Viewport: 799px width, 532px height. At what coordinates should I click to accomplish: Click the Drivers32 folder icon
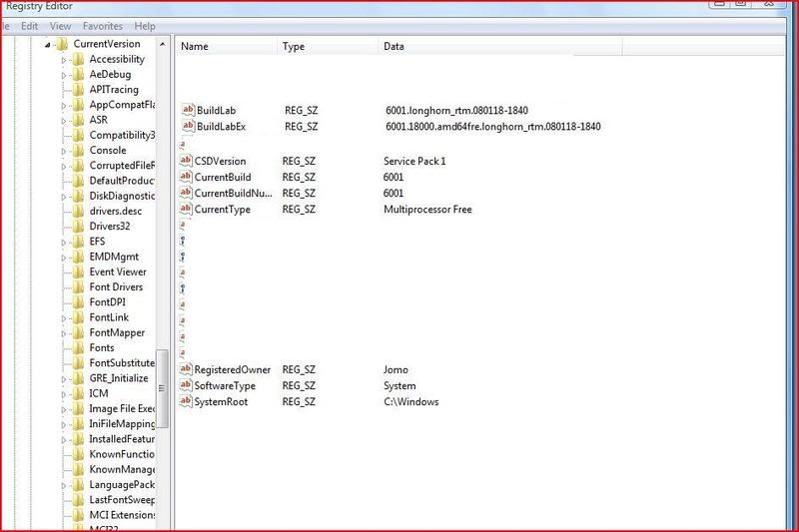pyautogui.click(x=78, y=227)
